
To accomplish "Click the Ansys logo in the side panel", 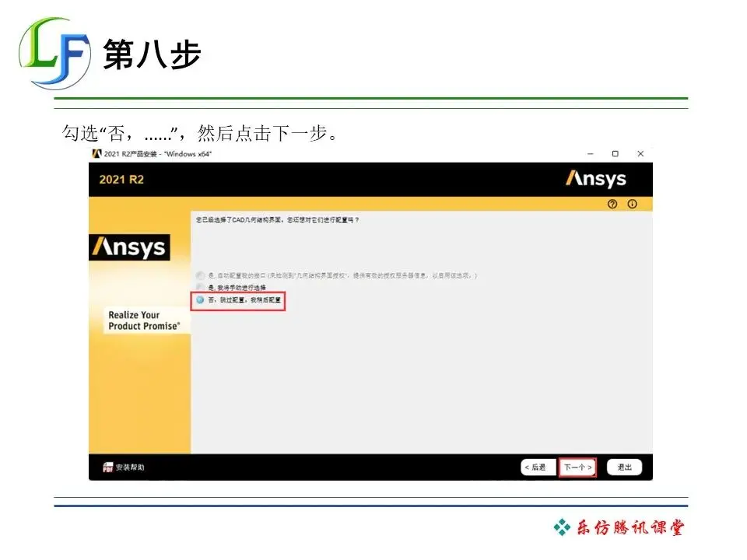I will (x=130, y=247).
